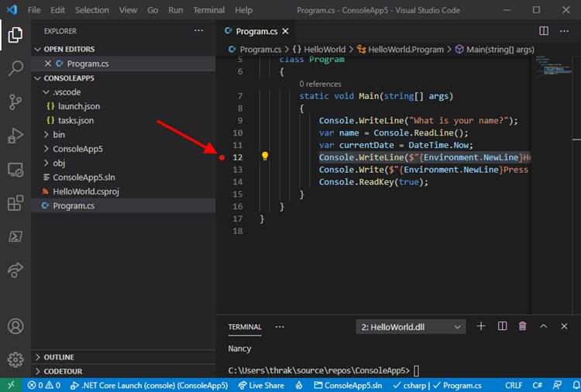Select ConsoleApp5.sln project in status bar
581x392 pixels.
point(348,385)
